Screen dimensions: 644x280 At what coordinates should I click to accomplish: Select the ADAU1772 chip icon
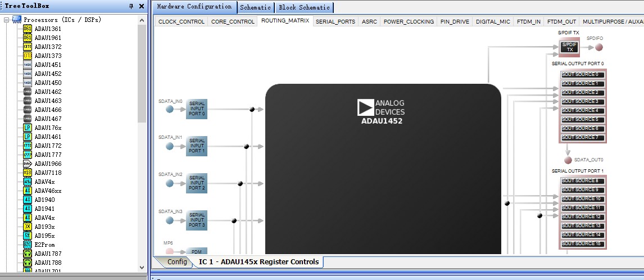coord(28,146)
